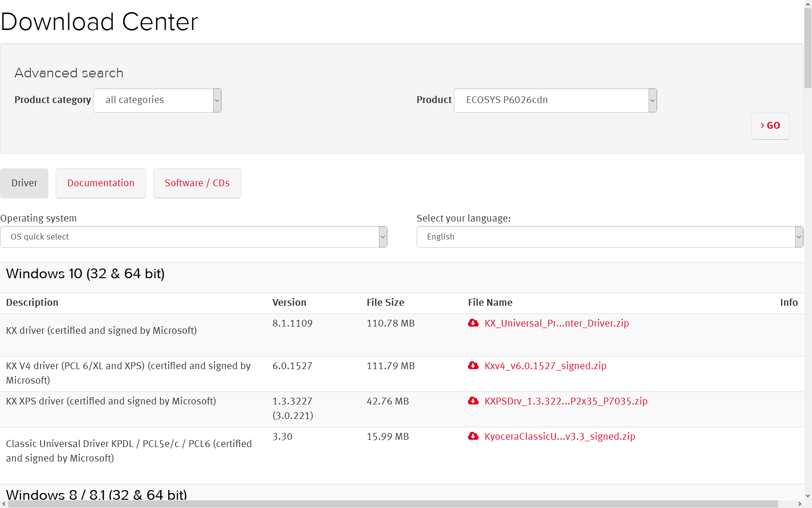This screenshot has width=812, height=508.
Task: Click the download cloud icon for KX_Universal_Pr...nter_Driver.zip
Action: pos(473,323)
